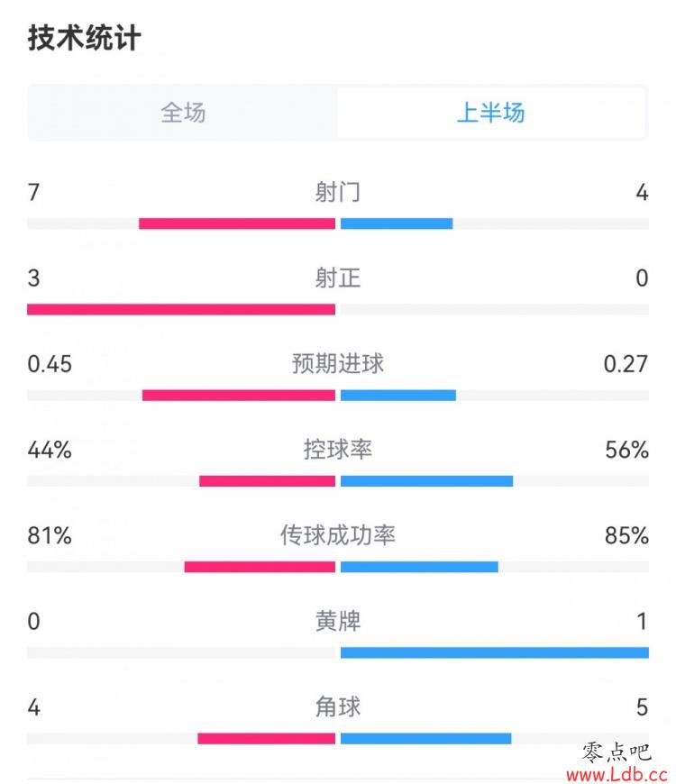Click the 0.45 expected goals value

click(x=50, y=364)
